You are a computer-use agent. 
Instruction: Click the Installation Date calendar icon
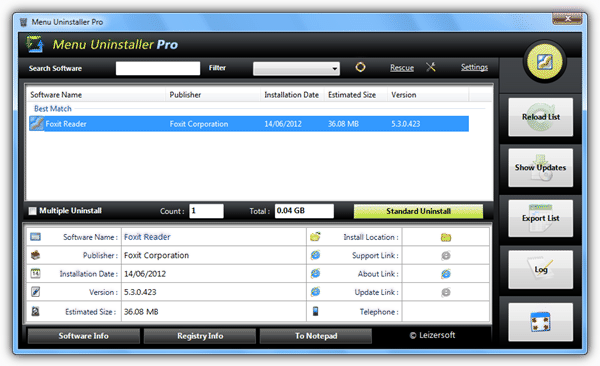pos(35,273)
